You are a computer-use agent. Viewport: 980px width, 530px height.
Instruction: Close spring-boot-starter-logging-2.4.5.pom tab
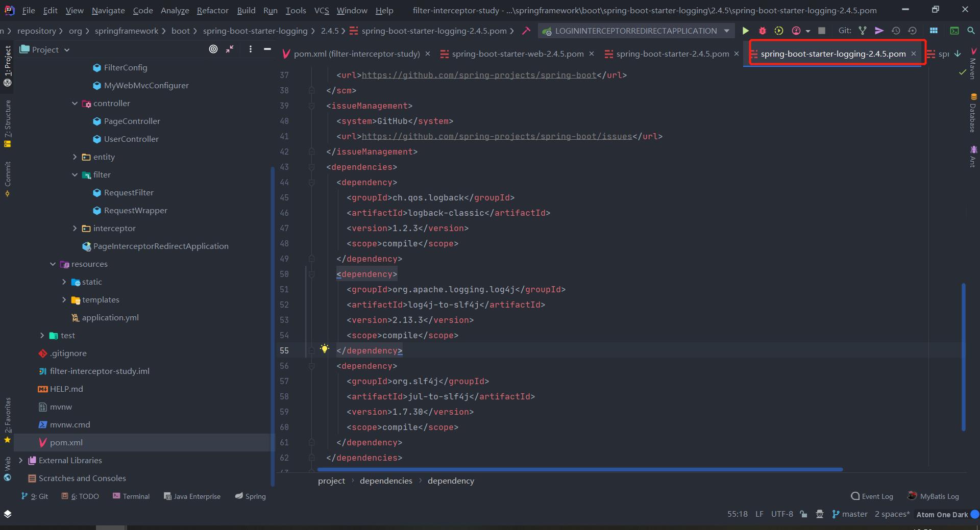click(914, 54)
